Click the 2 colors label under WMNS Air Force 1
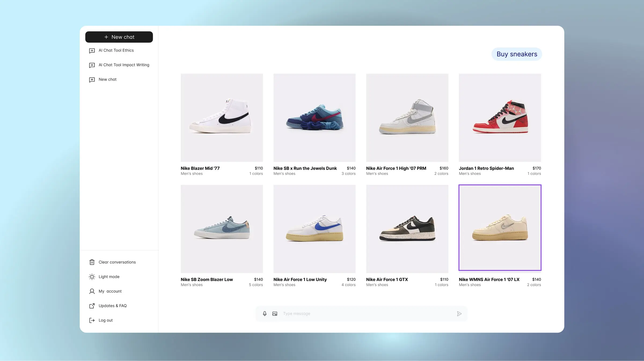The width and height of the screenshot is (644, 361). pyautogui.click(x=534, y=285)
